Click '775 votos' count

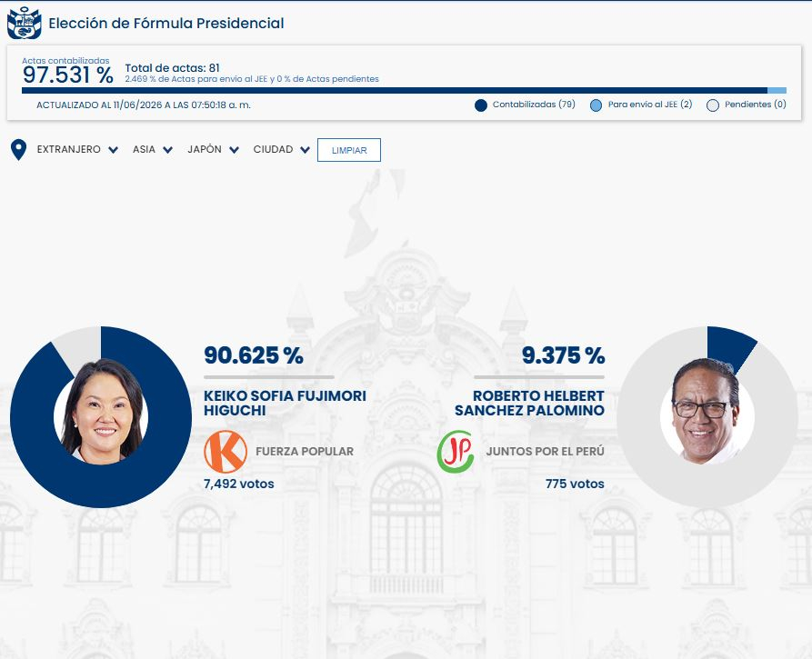(x=575, y=484)
